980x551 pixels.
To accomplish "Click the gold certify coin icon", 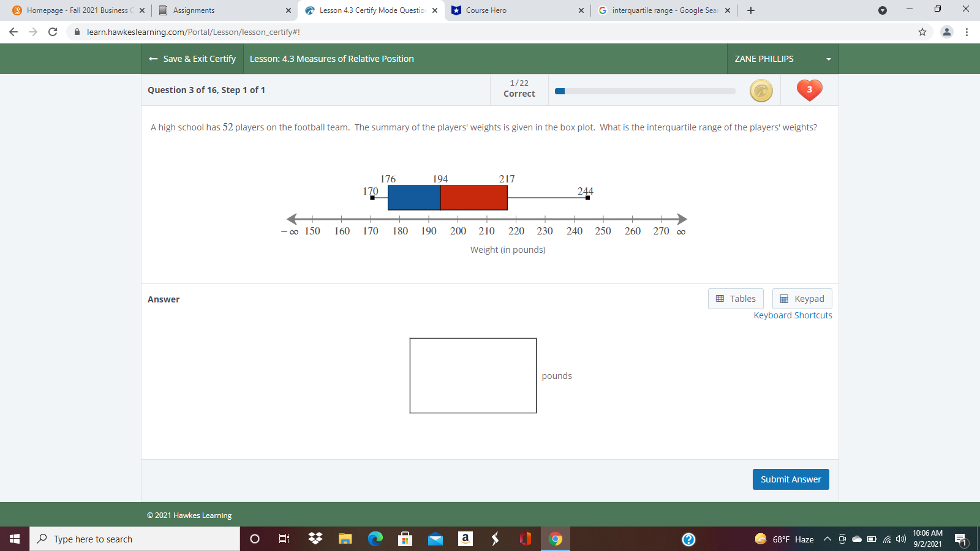I will pyautogui.click(x=761, y=91).
